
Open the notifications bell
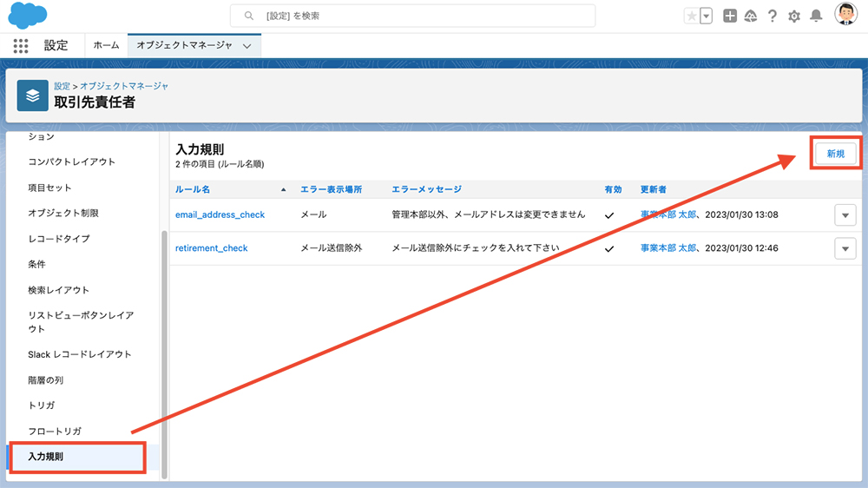(x=816, y=16)
